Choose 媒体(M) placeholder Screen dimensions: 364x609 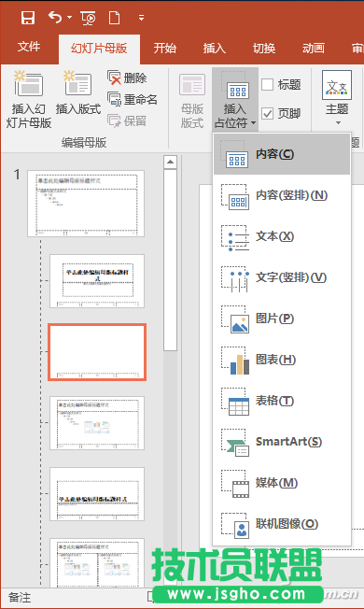(x=282, y=483)
